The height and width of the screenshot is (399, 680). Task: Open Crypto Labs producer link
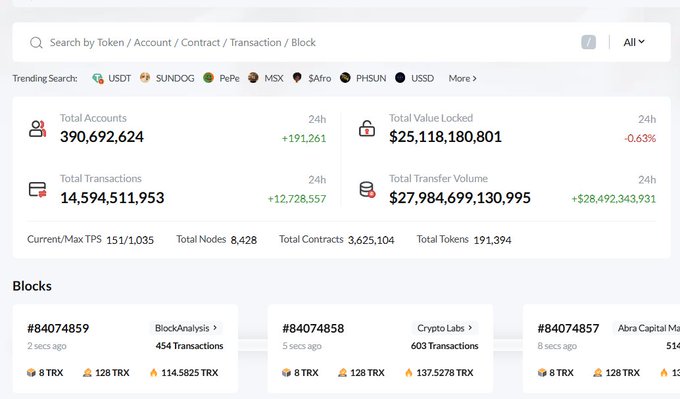pyautogui.click(x=445, y=328)
